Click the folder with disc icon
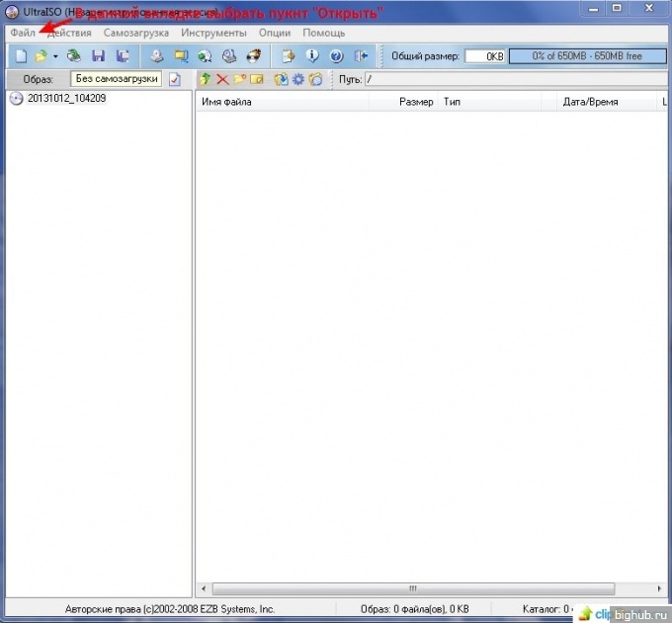 [x=316, y=79]
